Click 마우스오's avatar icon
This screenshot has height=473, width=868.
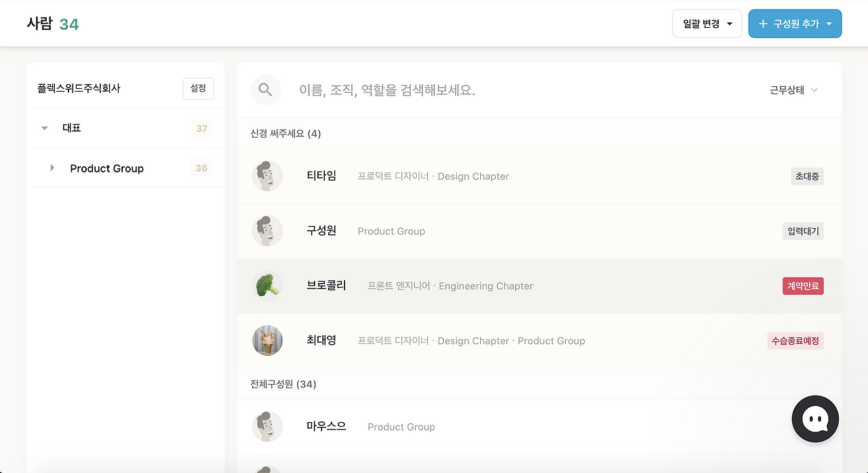tap(267, 427)
